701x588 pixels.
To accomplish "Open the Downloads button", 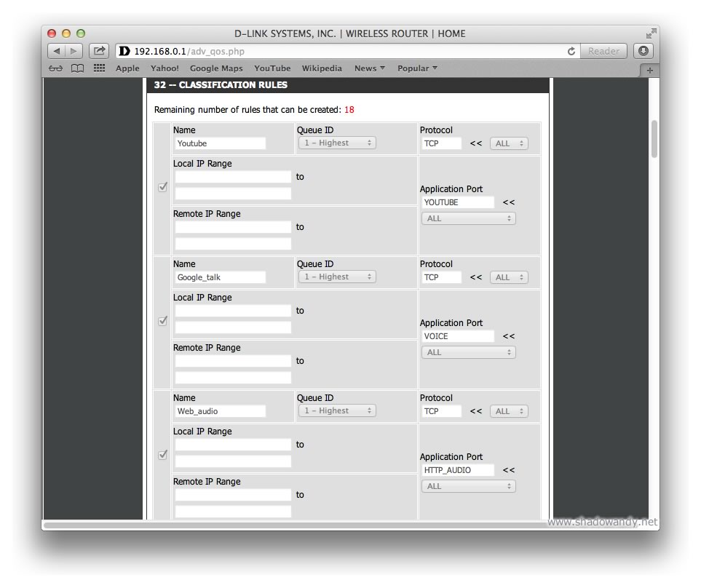I will pyautogui.click(x=643, y=51).
